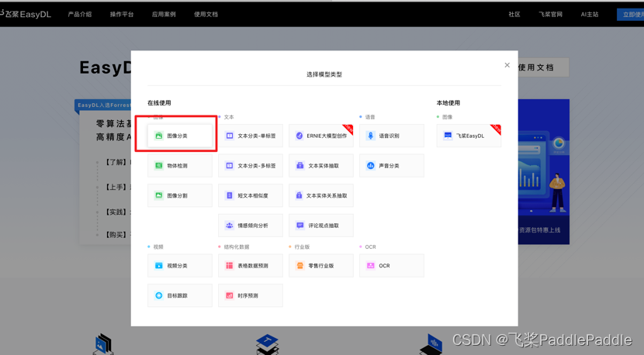Click the OCR model icon
This screenshot has width=644, height=355.
coord(370,266)
